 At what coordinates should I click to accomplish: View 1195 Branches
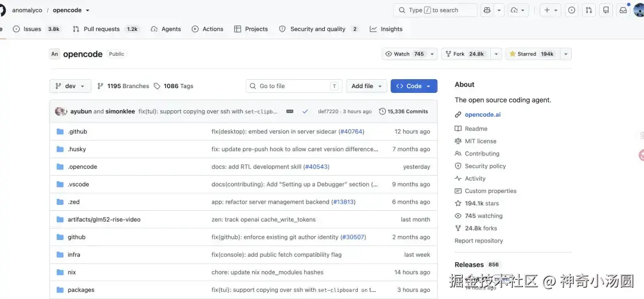point(123,86)
